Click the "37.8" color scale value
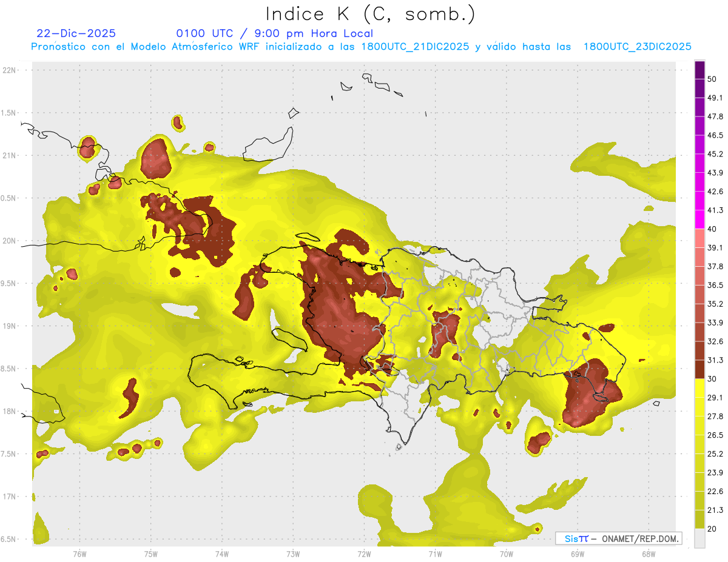Viewport: 728px width, 562px height. click(x=715, y=266)
